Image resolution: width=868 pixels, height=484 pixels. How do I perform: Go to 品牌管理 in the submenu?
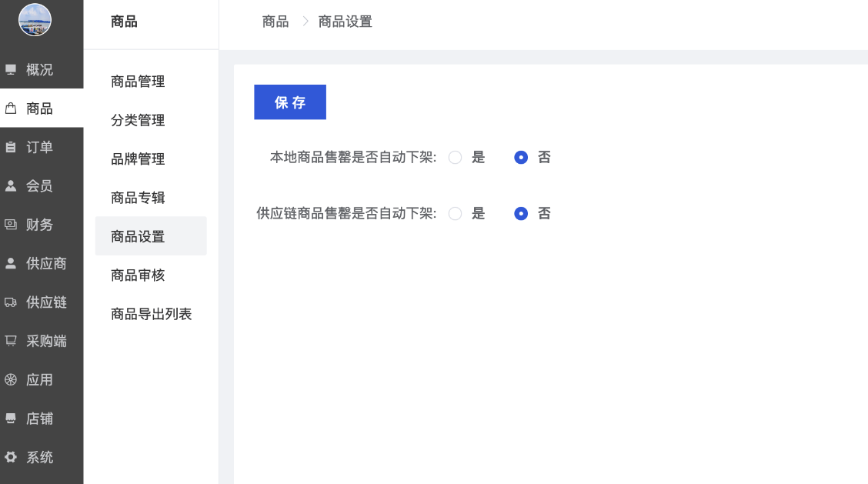138,159
